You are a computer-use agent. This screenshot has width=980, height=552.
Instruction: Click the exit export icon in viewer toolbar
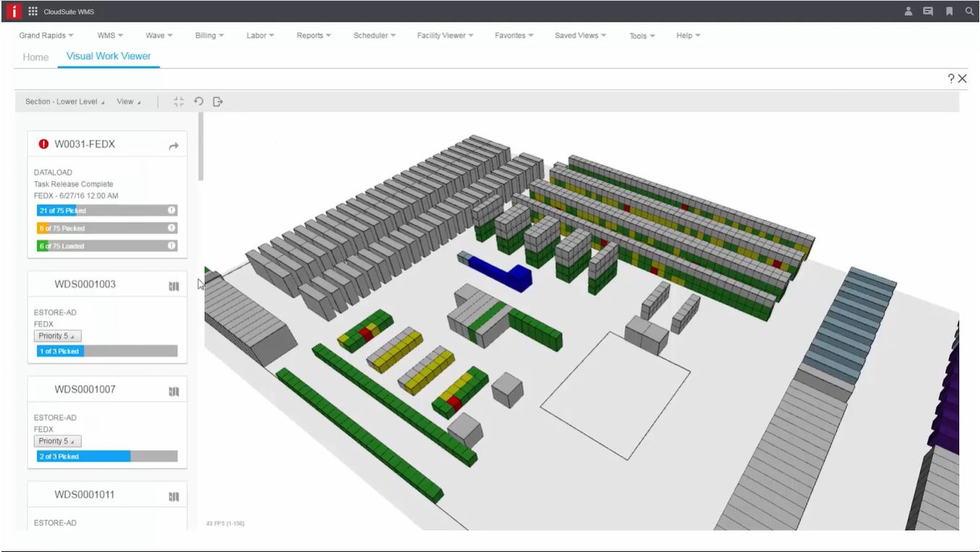pos(218,102)
